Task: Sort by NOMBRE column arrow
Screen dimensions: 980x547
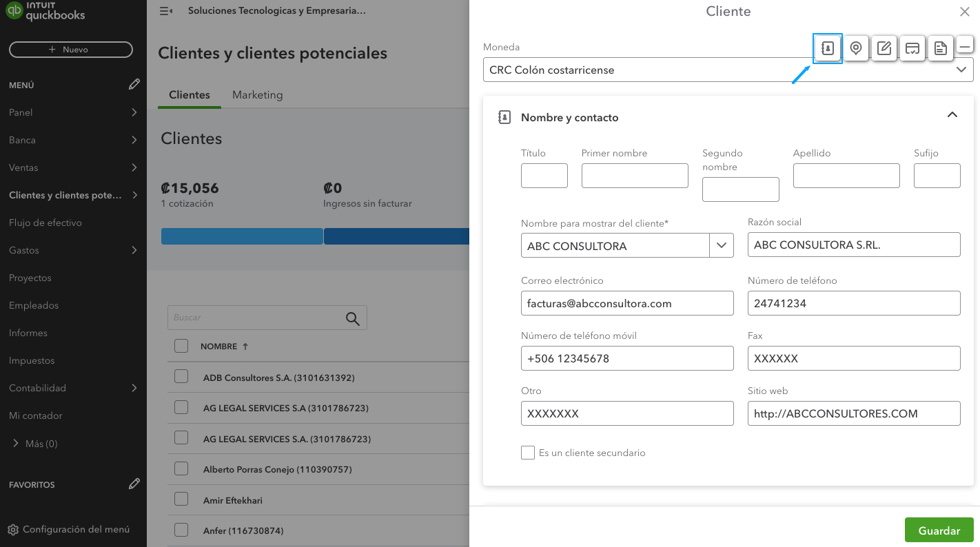Action: (x=245, y=347)
